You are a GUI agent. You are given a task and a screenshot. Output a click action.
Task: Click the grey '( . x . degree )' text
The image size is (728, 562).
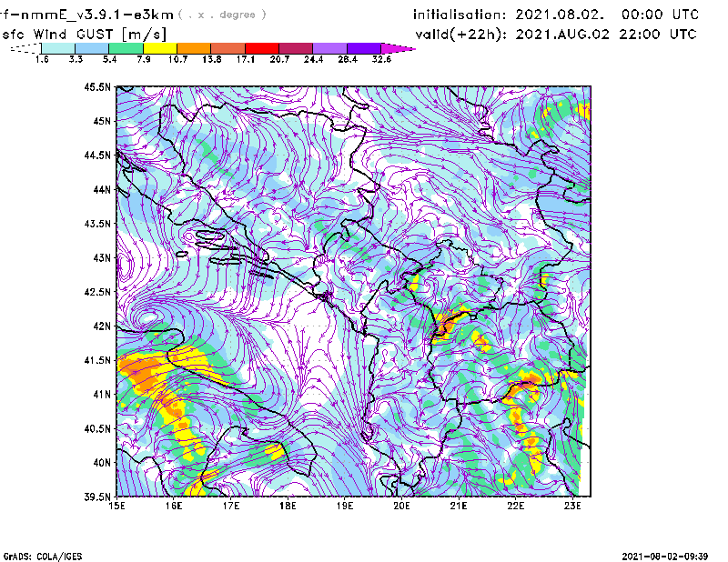pyautogui.click(x=222, y=15)
